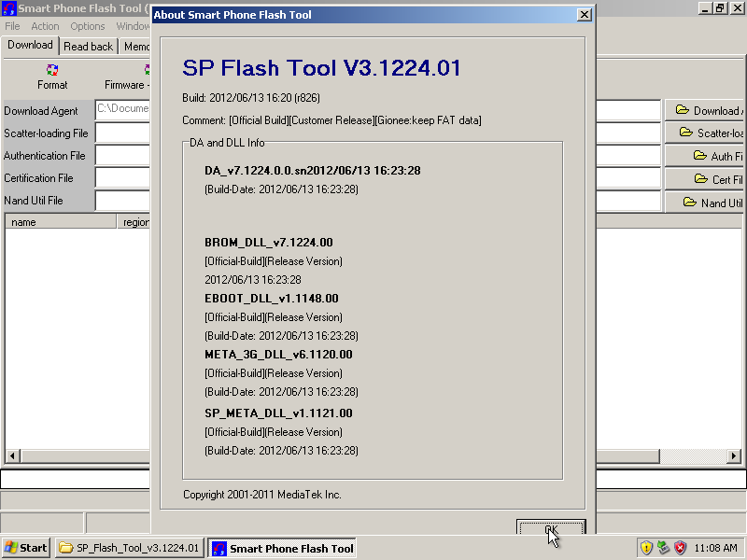Restore down the main window
The image size is (747, 560).
(720, 8)
